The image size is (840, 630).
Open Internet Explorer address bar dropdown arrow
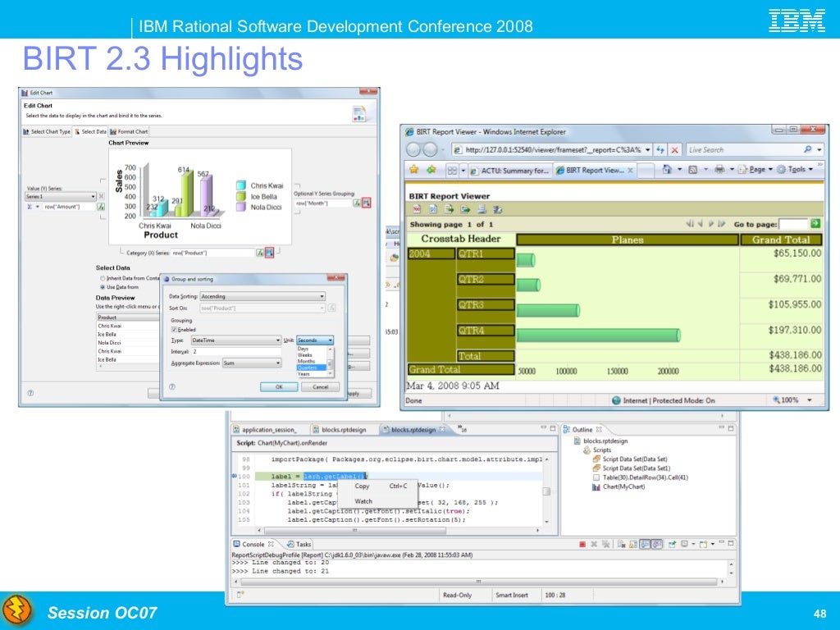click(648, 150)
